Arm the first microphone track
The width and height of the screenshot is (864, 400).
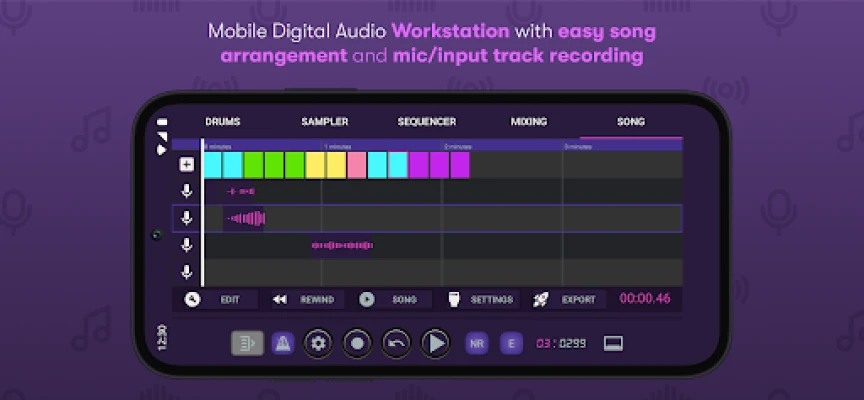click(187, 191)
